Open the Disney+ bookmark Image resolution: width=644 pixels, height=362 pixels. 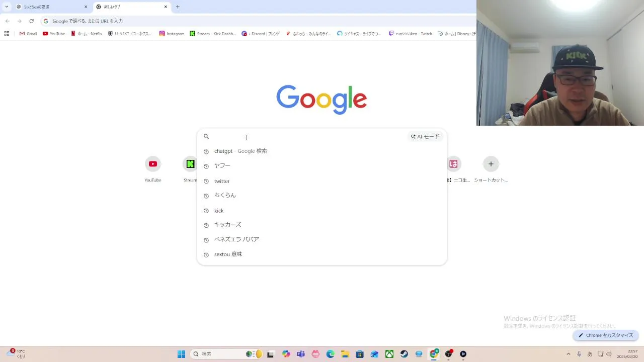tap(457, 34)
